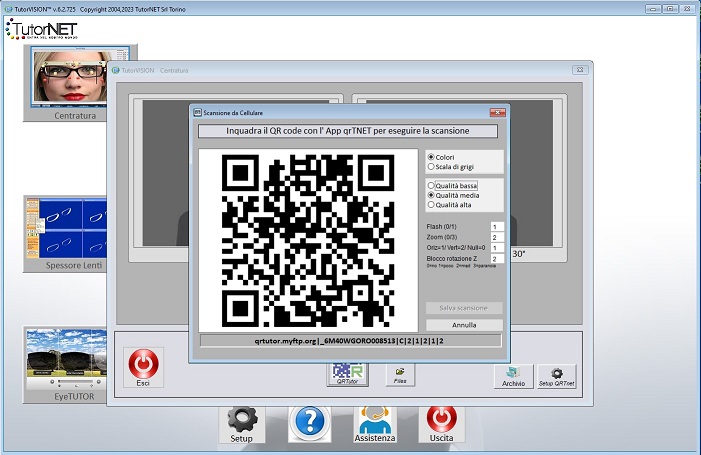Click the main TutorVISION title bar icon
This screenshot has height=455, width=701.
8,9
